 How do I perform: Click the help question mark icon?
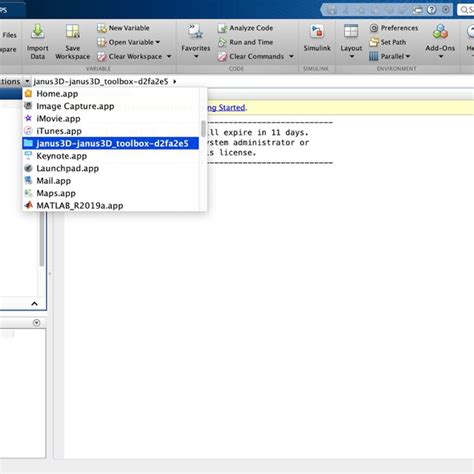431,10
